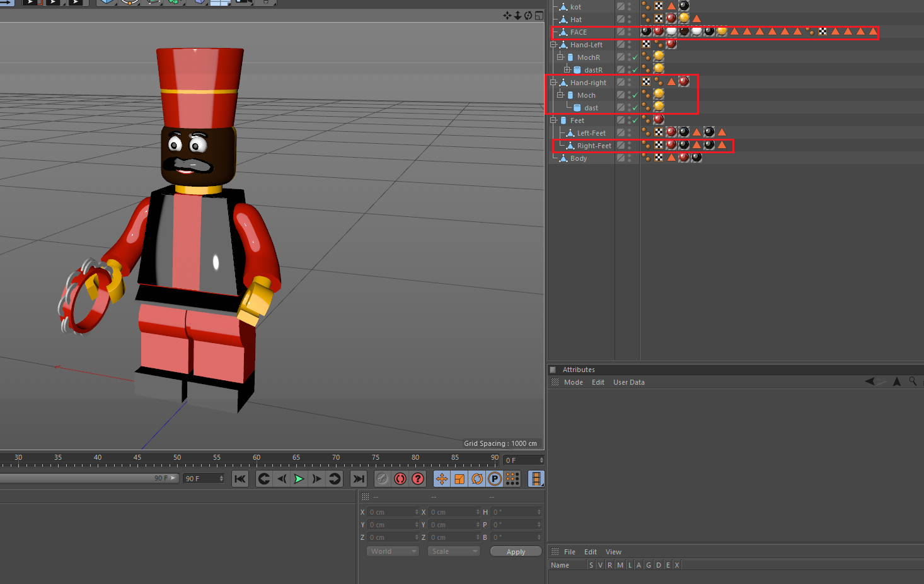This screenshot has width=924, height=584.
Task: Open keyframe selection question mark icon
Action: point(418,479)
